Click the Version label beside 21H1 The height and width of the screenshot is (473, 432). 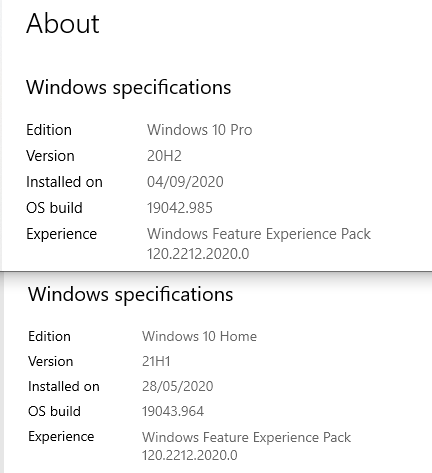coord(51,361)
